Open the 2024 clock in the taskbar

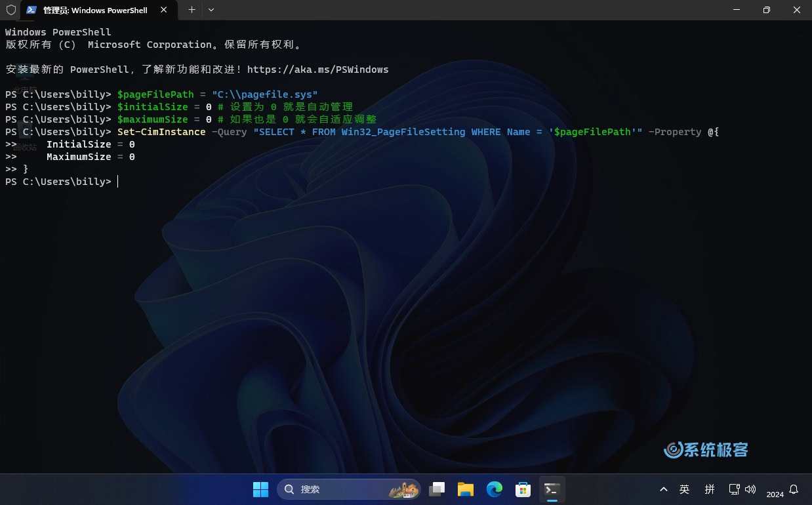[775, 494]
